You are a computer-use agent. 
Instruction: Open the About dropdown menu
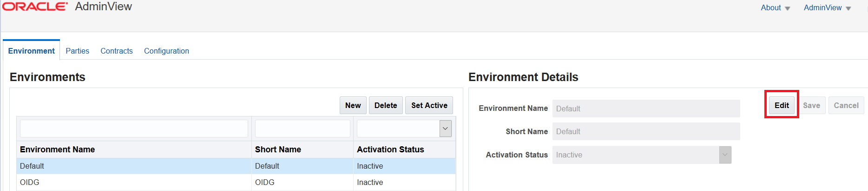coord(775,8)
